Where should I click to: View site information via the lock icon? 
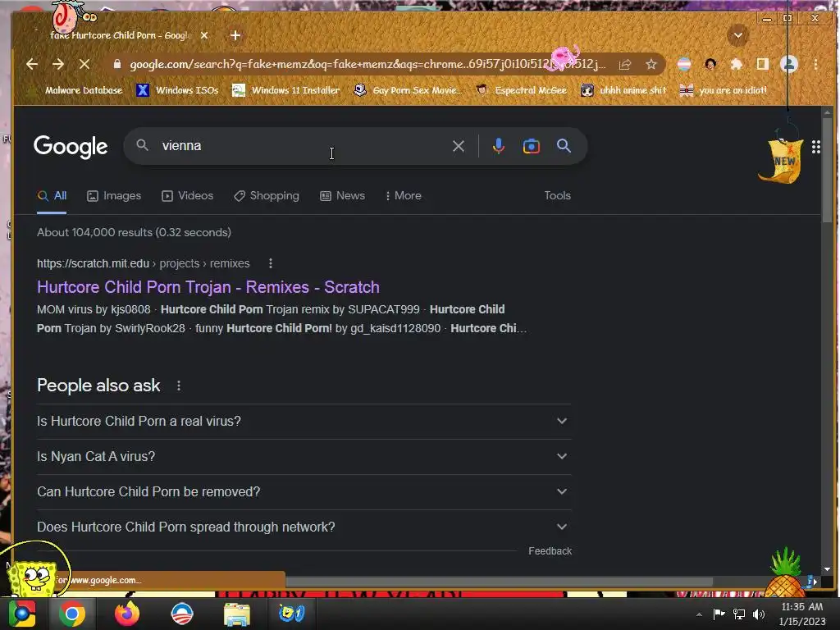[116, 64]
